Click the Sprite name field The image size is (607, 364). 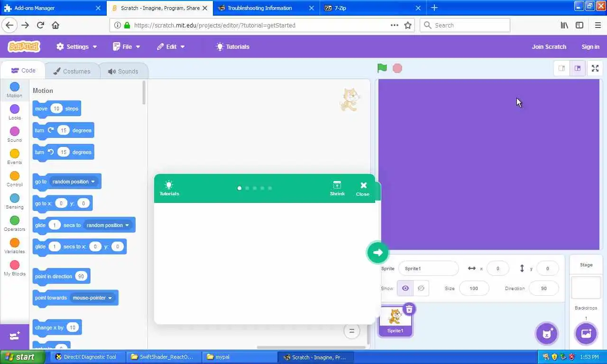tap(429, 268)
